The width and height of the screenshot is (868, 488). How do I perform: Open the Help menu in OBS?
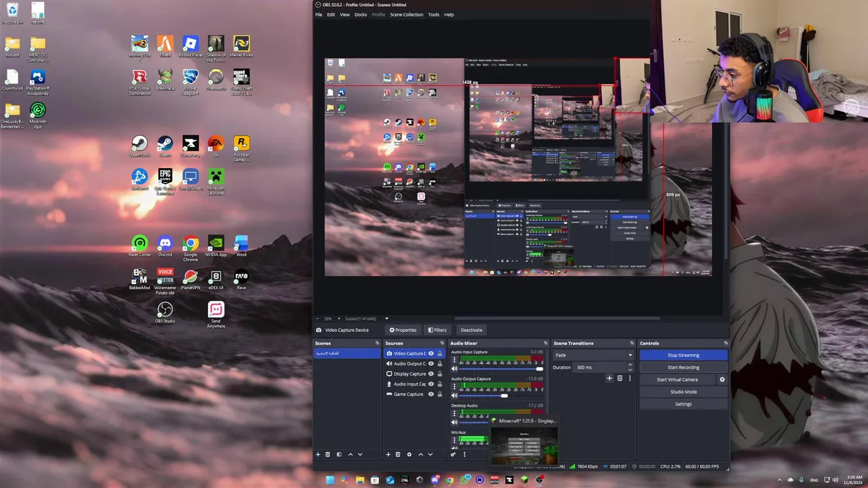tap(449, 14)
